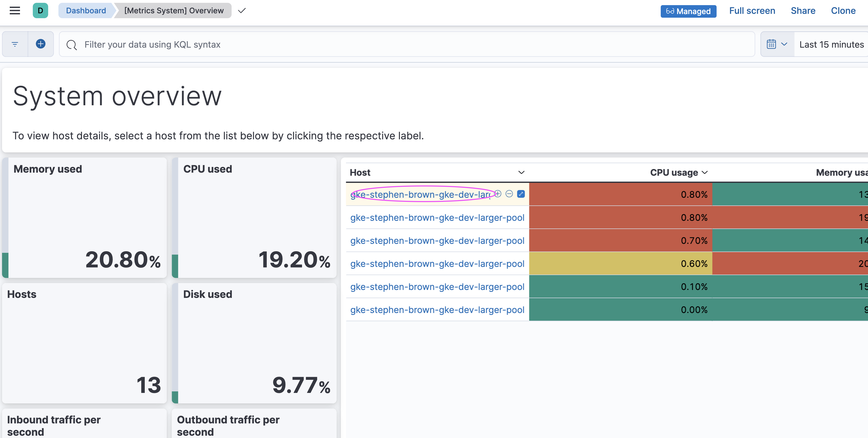868x438 pixels.
Task: Click the filter-for-value plus icon
Action: tap(498, 194)
